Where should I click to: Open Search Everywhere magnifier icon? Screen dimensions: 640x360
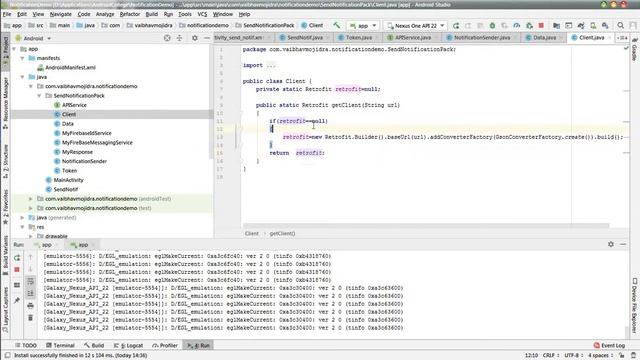pyautogui.click(x=620, y=25)
